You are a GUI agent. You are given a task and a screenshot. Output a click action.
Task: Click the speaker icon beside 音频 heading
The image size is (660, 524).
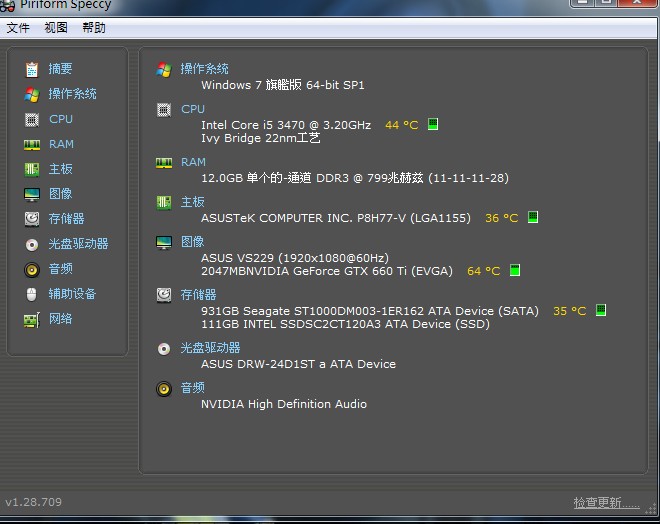point(164,389)
